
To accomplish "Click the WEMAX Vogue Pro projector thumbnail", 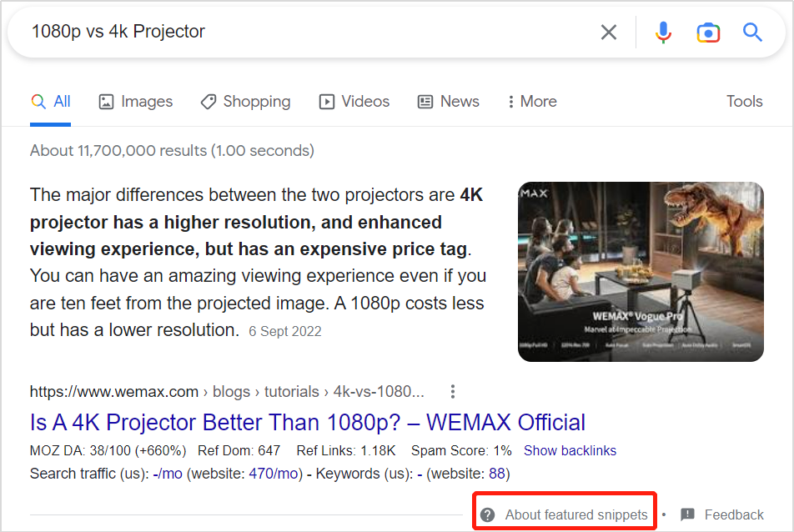I will 640,271.
